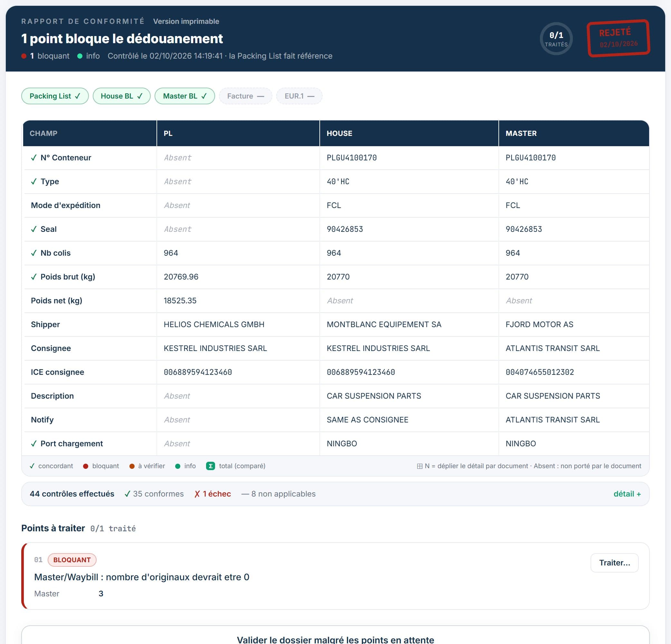Click the BLOQUANT badge on point 01

point(72,560)
